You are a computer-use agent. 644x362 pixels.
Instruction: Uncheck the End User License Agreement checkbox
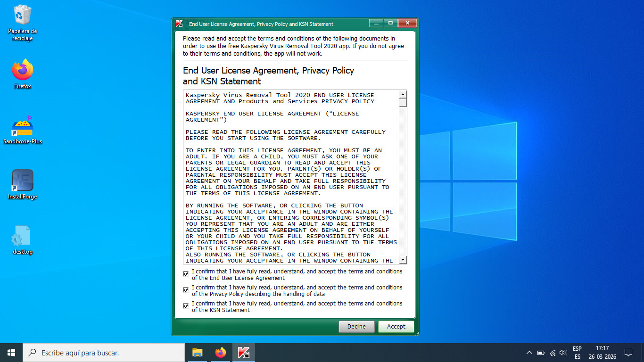pos(186,274)
